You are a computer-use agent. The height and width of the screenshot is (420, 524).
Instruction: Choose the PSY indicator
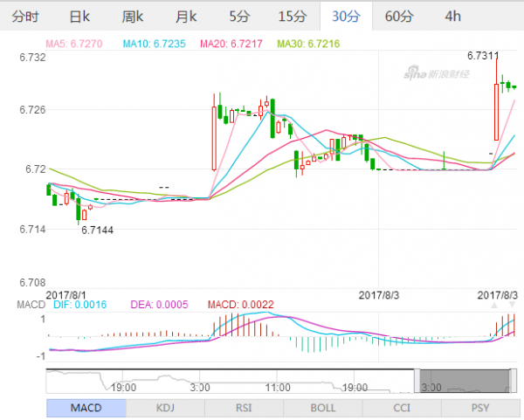click(x=479, y=407)
